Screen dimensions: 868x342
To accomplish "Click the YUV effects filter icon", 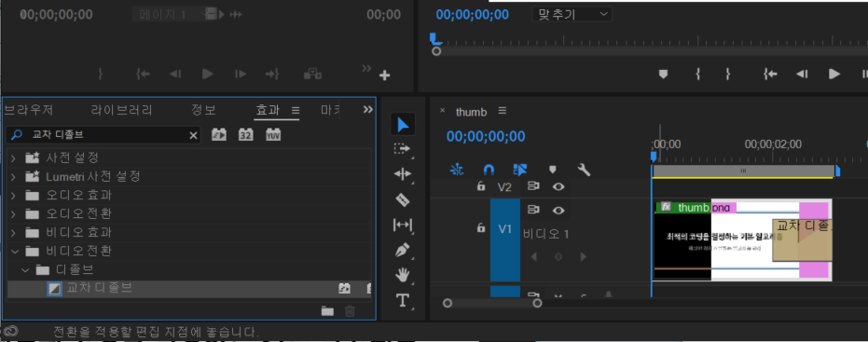I will point(273,134).
